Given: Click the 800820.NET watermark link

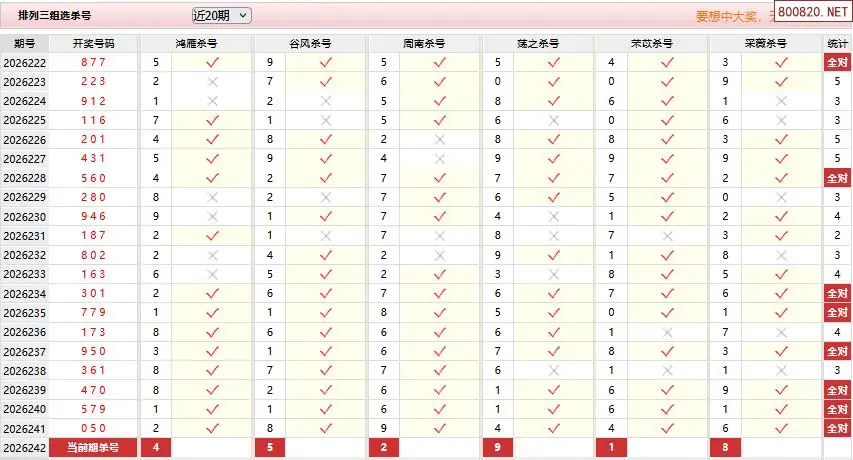Looking at the screenshot, I should point(813,12).
